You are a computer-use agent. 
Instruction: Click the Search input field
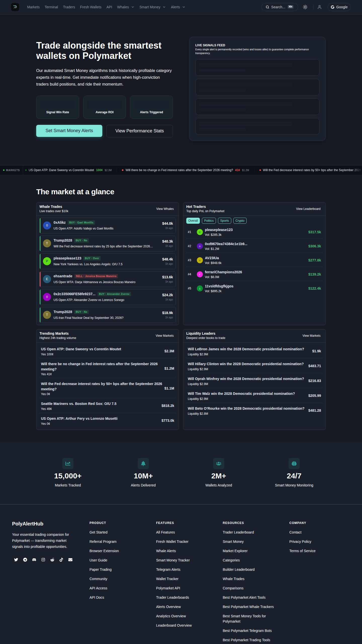pos(280,7)
